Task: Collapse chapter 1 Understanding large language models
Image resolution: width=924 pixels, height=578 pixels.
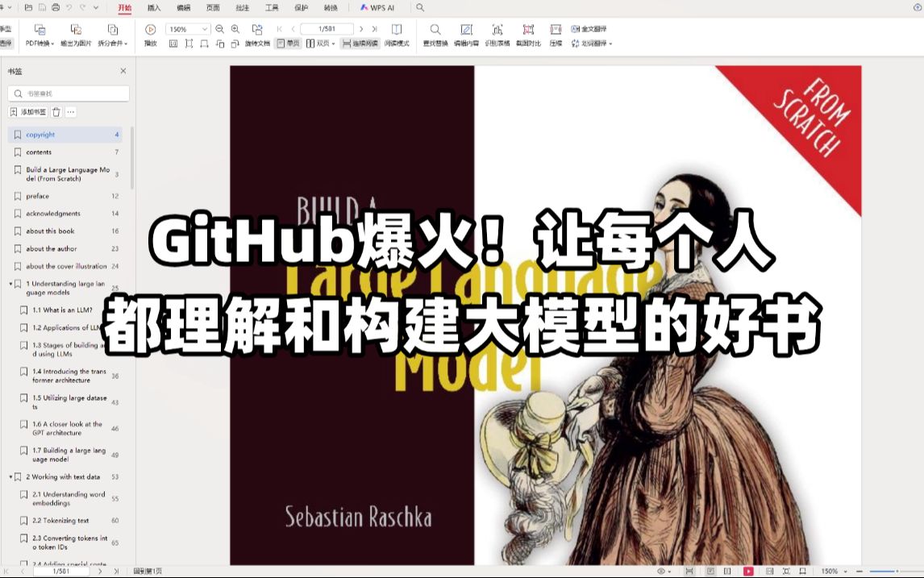Action: (x=10, y=284)
